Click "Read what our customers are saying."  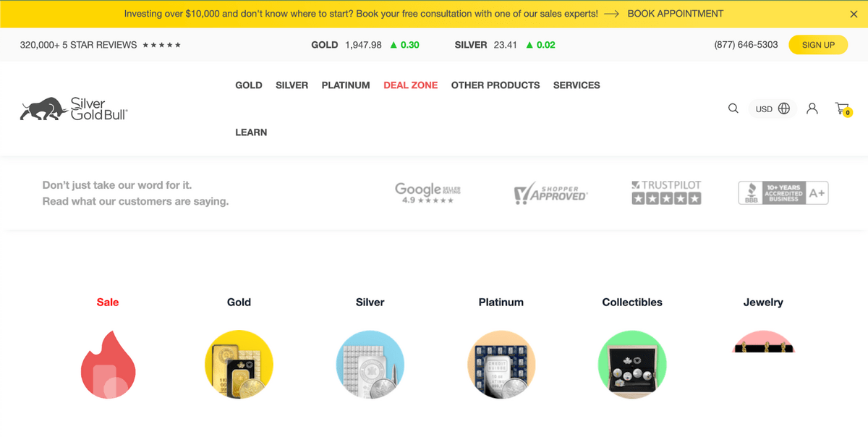[x=135, y=201]
